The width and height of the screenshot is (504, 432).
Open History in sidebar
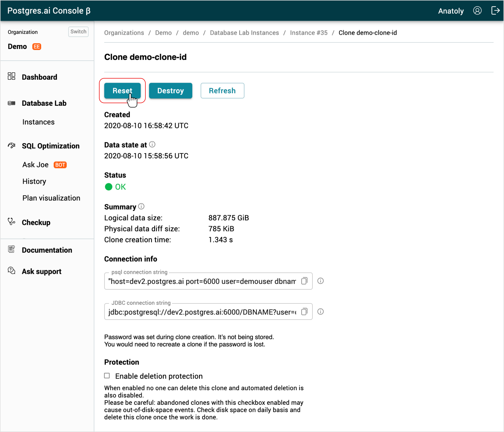coord(34,181)
